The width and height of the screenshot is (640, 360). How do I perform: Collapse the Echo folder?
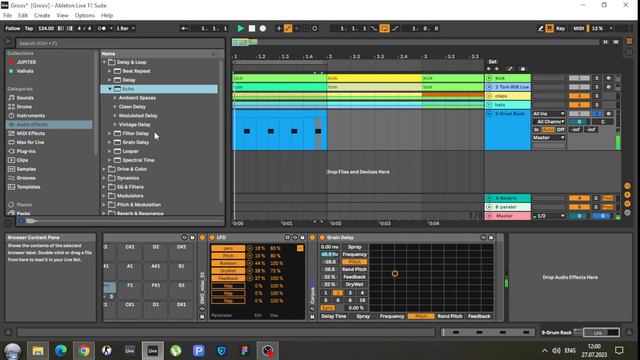click(x=110, y=89)
